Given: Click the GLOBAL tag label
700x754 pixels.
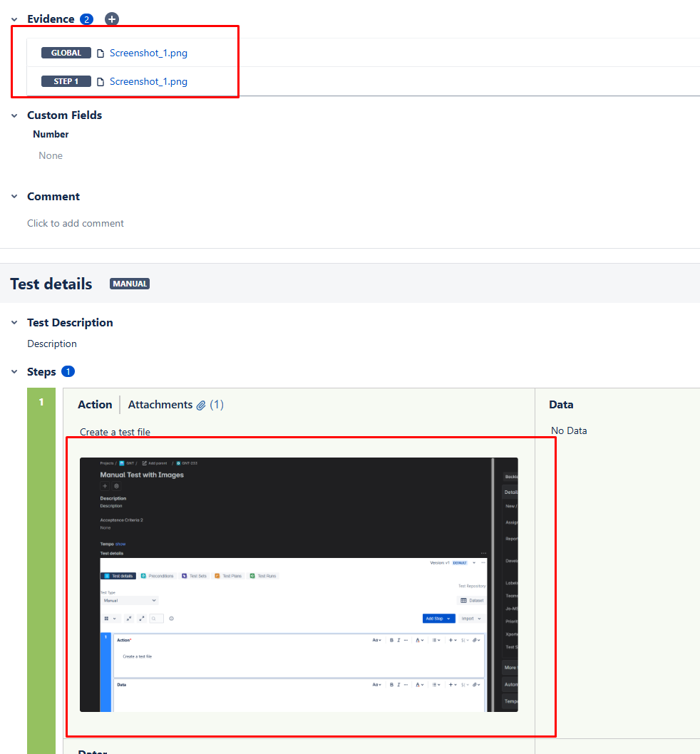Looking at the screenshot, I should coord(66,53).
